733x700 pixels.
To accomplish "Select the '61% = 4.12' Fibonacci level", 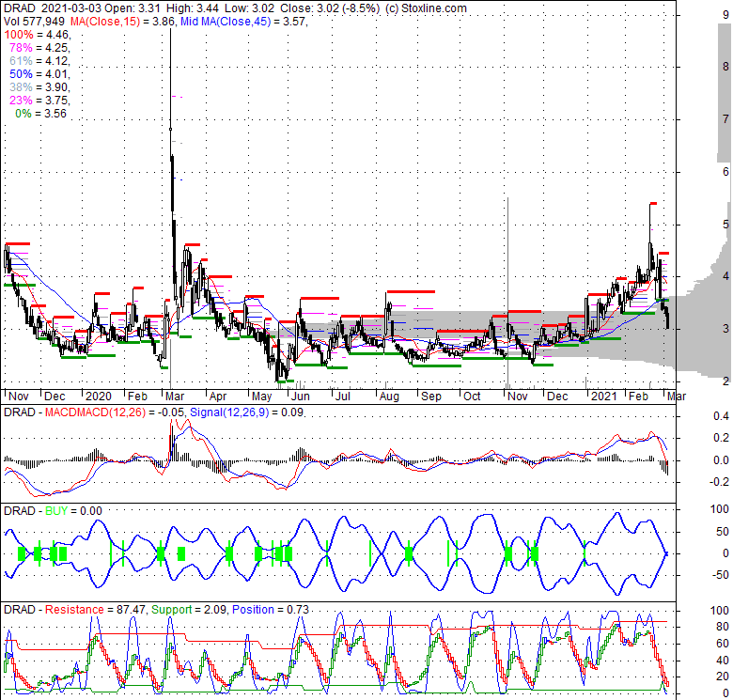I will (x=39, y=61).
